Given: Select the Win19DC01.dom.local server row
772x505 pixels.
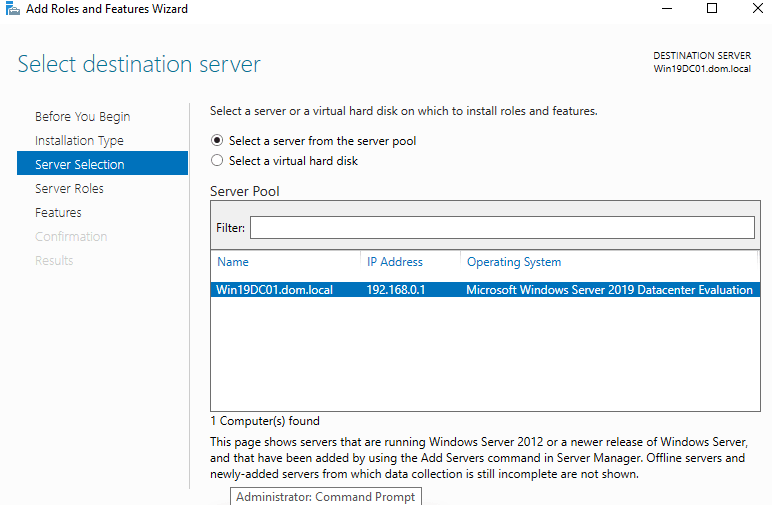Looking at the screenshot, I should pos(275,290).
